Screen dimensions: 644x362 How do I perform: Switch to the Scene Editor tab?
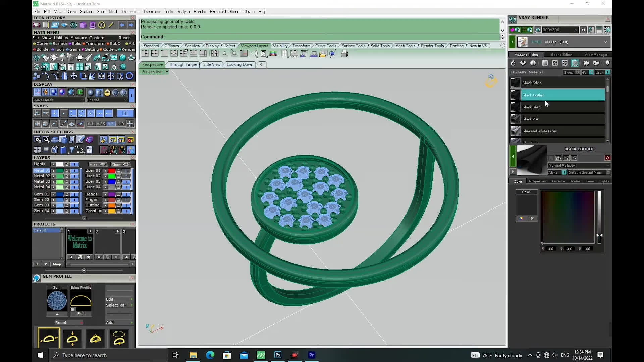(x=561, y=55)
